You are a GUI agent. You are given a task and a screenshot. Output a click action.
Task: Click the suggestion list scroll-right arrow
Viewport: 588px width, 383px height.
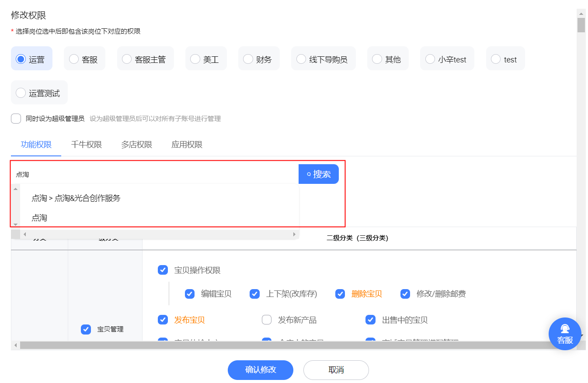tap(294, 234)
